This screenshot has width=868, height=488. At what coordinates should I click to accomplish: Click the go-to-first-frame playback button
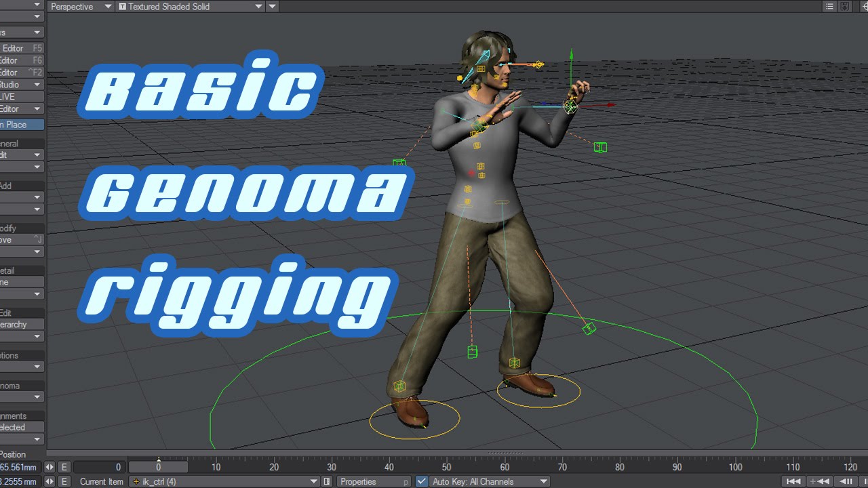793,482
